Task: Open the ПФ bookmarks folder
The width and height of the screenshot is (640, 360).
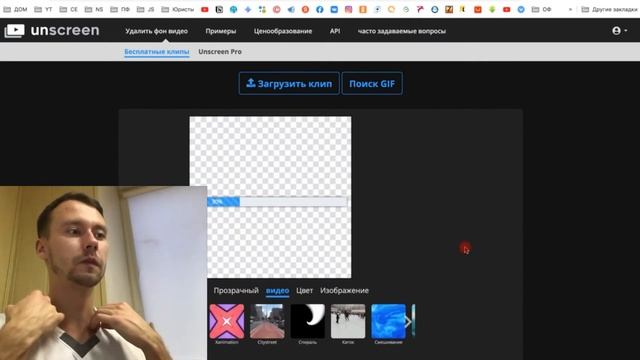Action: point(120,9)
